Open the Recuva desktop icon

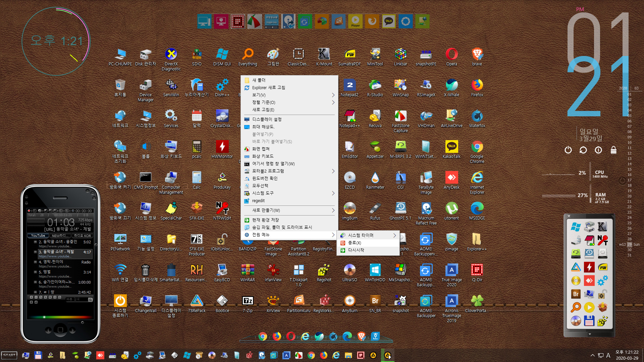click(375, 119)
